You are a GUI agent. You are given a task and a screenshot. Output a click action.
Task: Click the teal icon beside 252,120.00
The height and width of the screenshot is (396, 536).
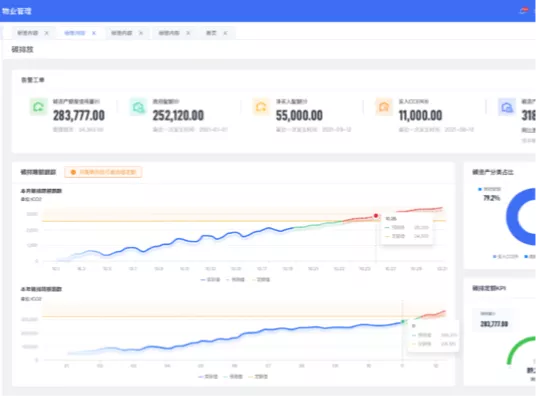[x=138, y=107]
